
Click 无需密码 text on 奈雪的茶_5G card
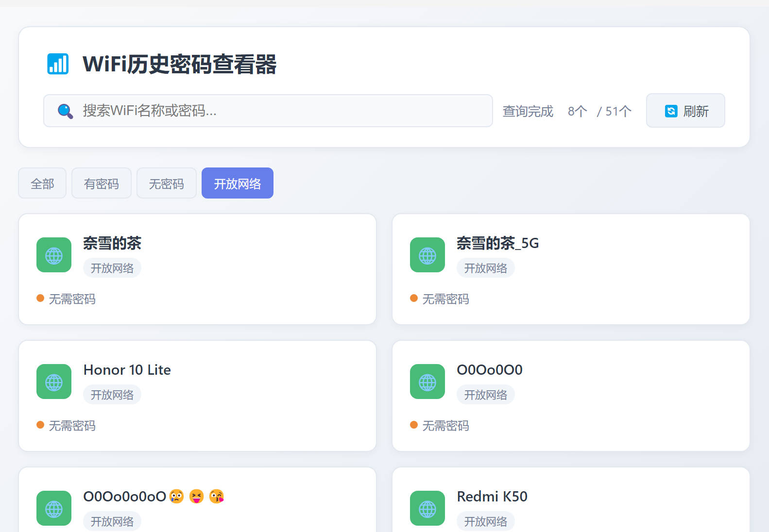coord(446,299)
